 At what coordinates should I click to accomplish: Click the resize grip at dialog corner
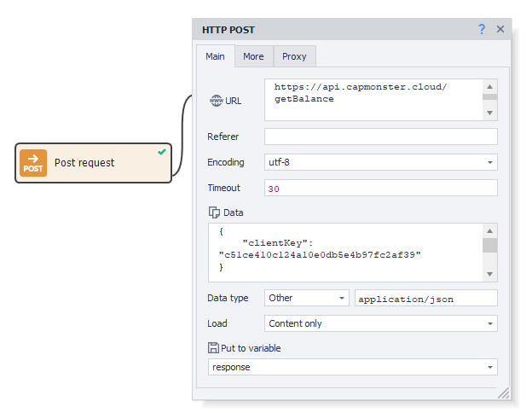pos(504,393)
